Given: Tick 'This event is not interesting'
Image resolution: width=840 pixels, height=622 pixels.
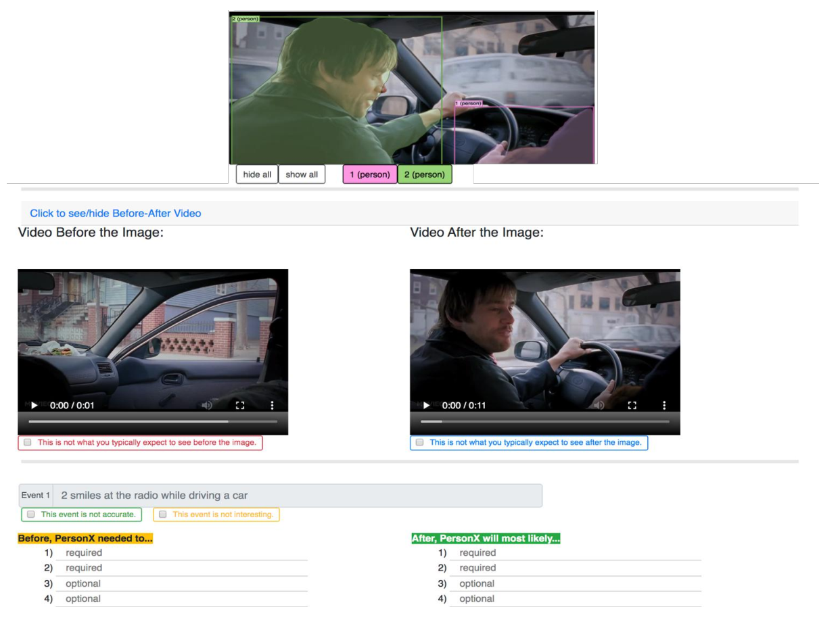Looking at the screenshot, I should (x=162, y=515).
